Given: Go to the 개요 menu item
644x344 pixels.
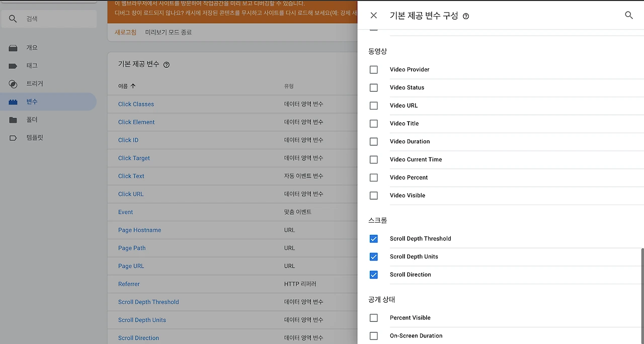Looking at the screenshot, I should (32, 48).
